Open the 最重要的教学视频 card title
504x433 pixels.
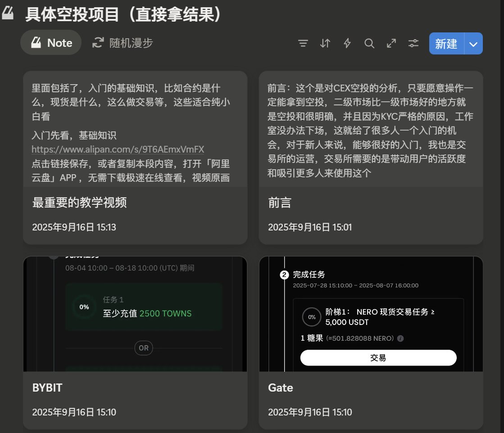click(79, 203)
